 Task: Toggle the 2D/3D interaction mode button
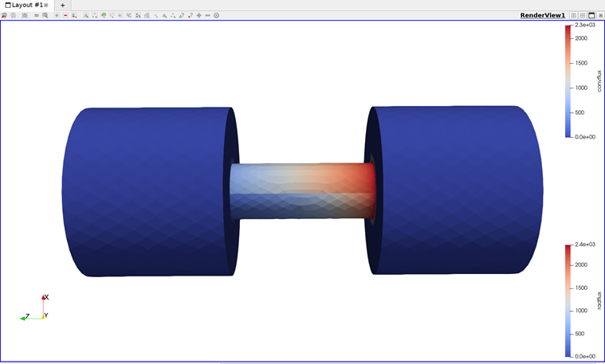(x=37, y=15)
